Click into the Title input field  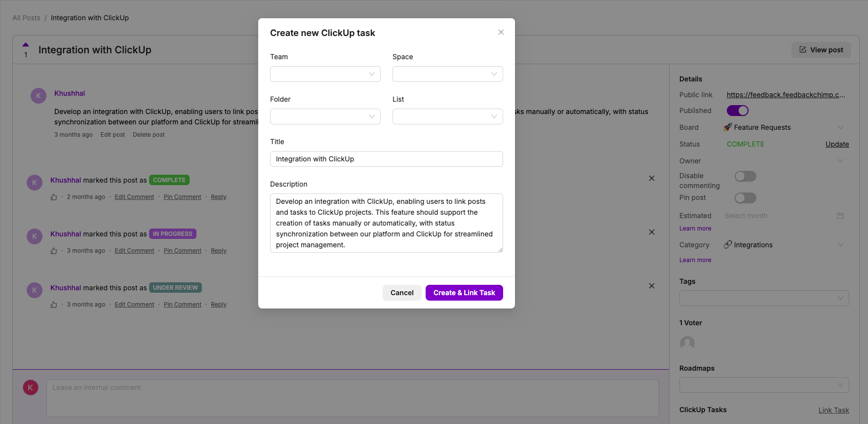[x=386, y=159]
